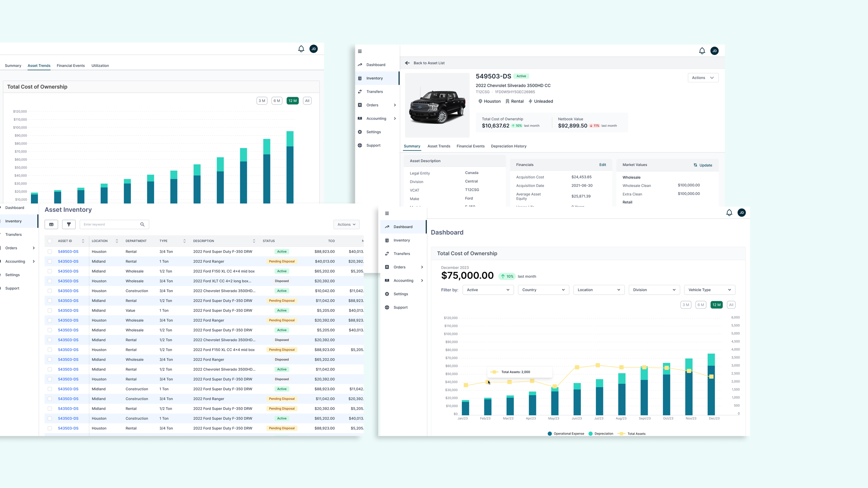Select the table view icon in Asset Inventory

point(51,224)
